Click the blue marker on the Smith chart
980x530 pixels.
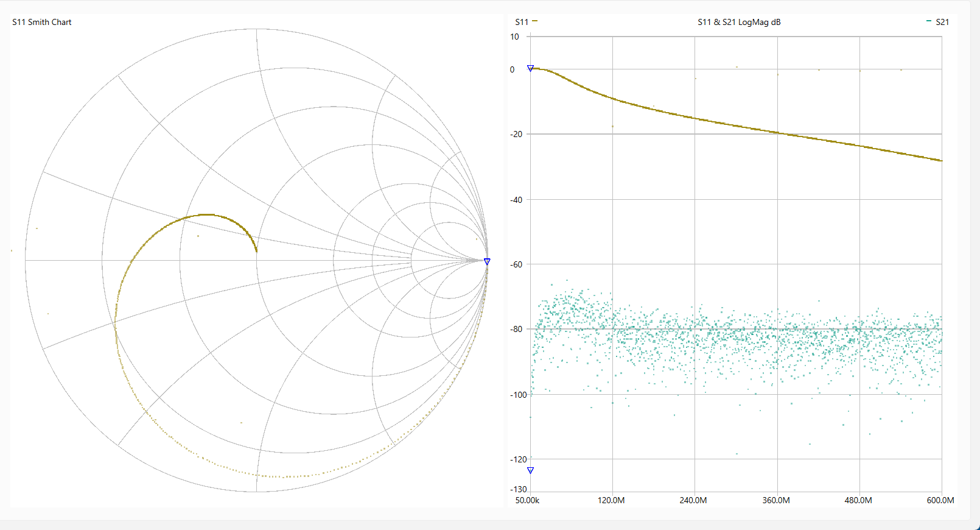coord(487,261)
